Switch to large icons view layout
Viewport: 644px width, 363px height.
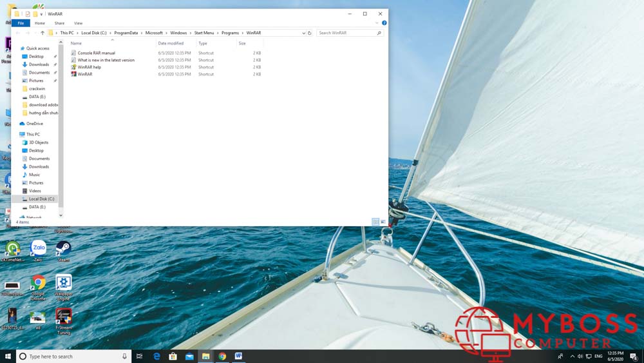pos(383,222)
